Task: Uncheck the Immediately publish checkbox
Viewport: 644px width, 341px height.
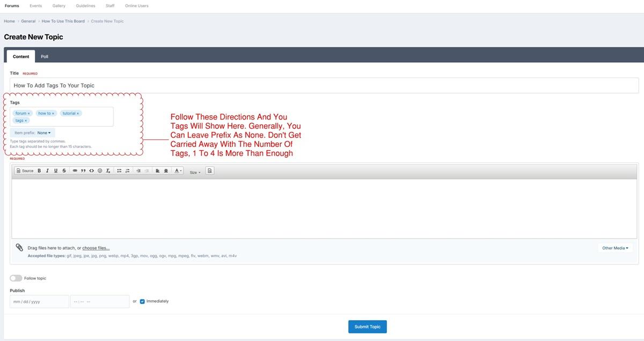Action: [x=142, y=301]
